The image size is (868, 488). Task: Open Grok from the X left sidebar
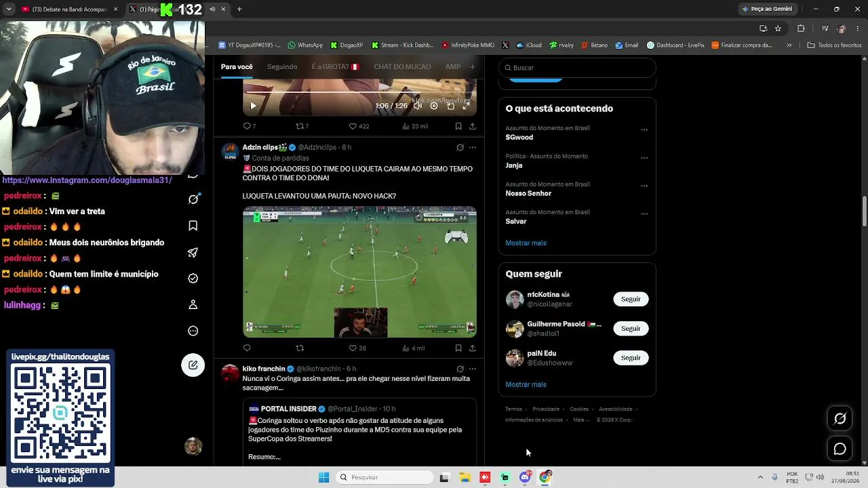tap(193, 199)
